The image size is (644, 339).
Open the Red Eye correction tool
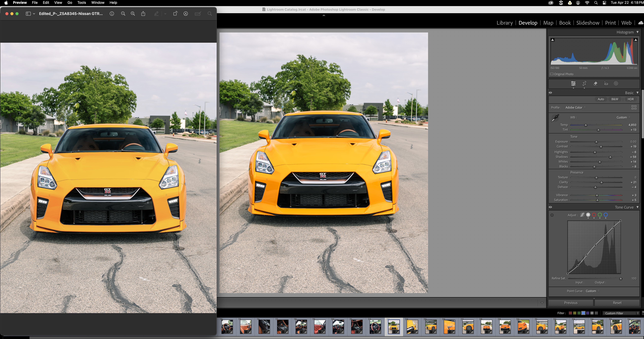(x=606, y=84)
